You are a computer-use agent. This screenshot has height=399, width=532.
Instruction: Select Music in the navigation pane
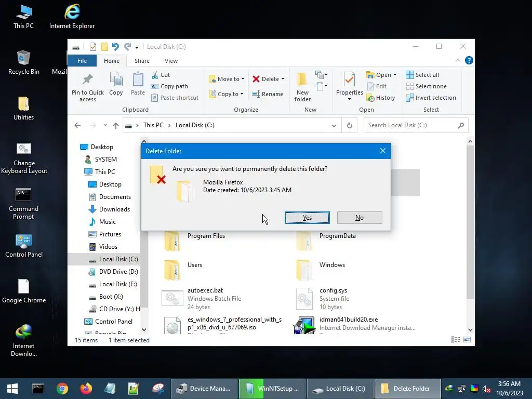[x=102, y=222]
